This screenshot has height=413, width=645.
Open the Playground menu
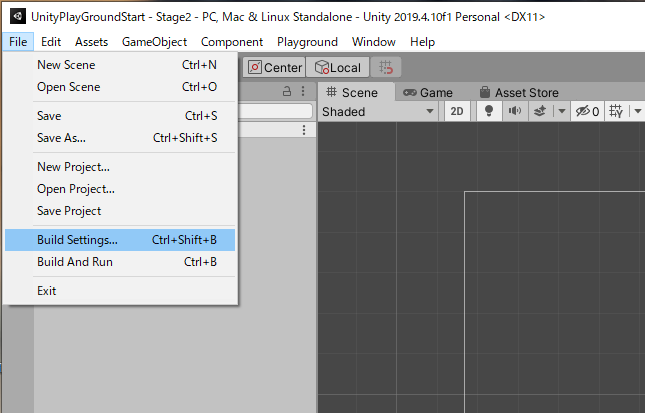point(307,42)
